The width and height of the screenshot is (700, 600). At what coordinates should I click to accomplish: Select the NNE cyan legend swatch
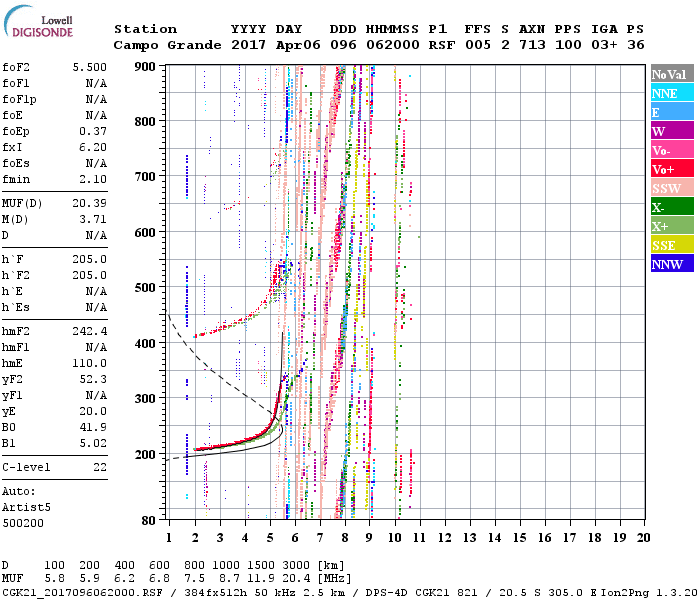click(672, 93)
